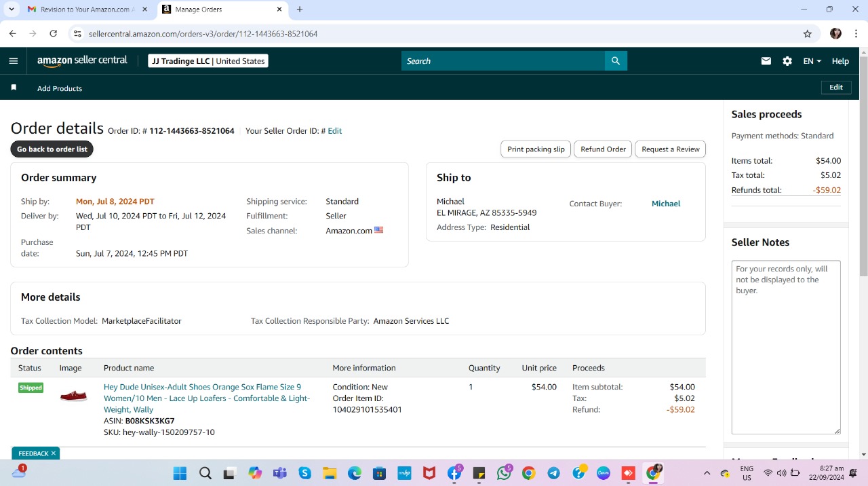Viewport: 868px width, 486px height.
Task: Open the ENG US language indicator
Action: 747,473
